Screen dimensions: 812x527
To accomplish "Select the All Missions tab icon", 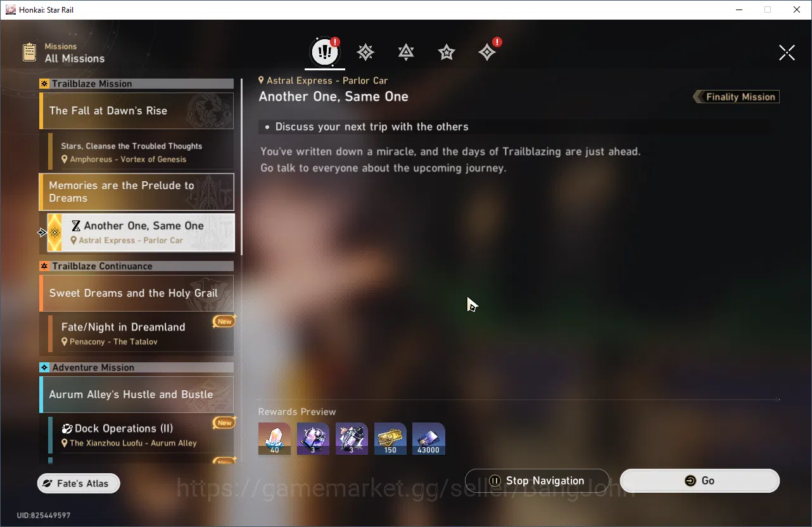I will 325,53.
